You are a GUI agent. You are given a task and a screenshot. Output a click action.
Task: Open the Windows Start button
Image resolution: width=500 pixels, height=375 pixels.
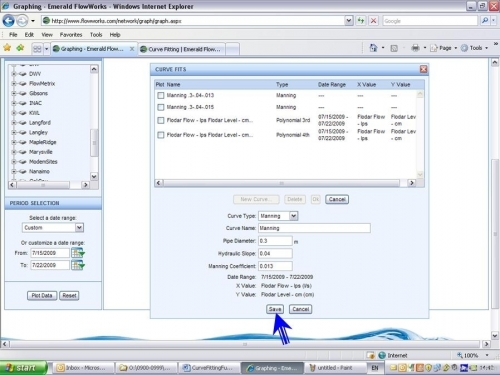coord(23,368)
